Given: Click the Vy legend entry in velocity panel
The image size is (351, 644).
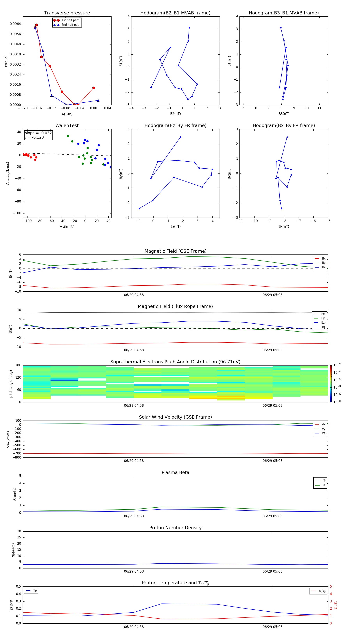Looking at the screenshot, I should 320,429.
